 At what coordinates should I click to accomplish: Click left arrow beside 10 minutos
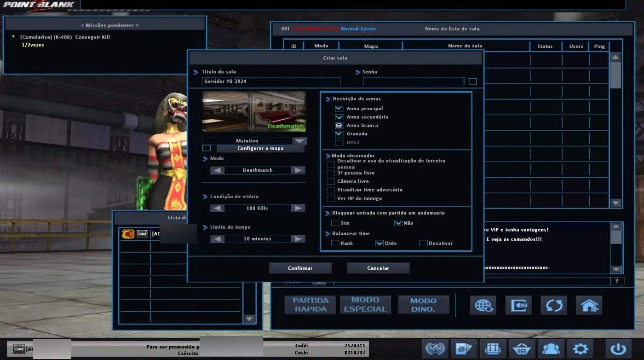point(217,239)
